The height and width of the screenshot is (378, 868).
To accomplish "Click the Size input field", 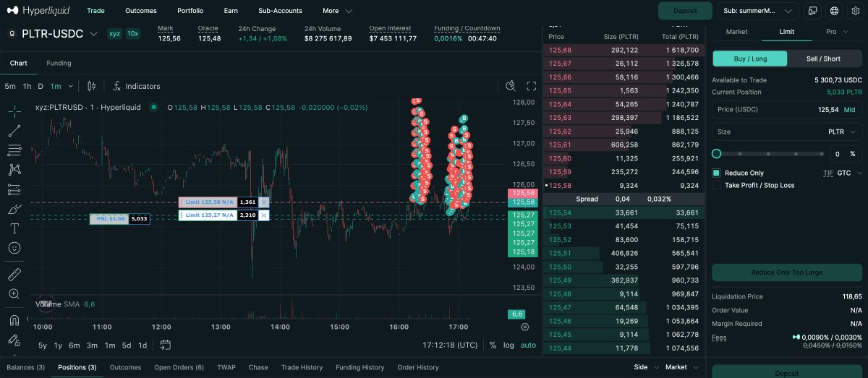I will point(787,132).
